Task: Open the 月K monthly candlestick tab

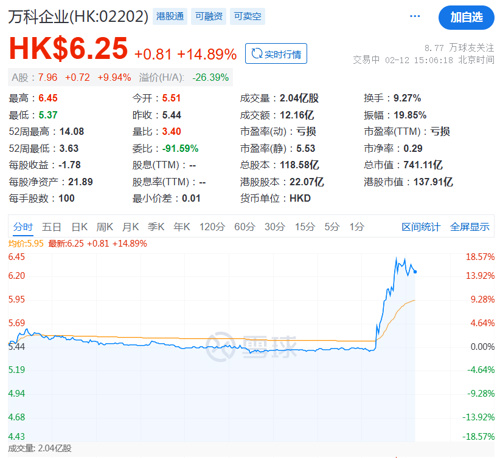Action: pos(130,227)
